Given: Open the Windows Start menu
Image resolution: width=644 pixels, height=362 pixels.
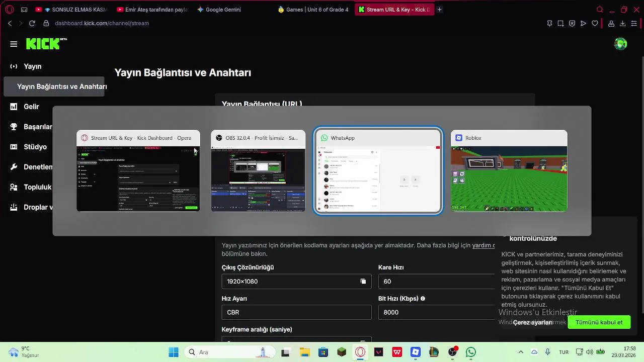Looking at the screenshot, I should point(174,352).
